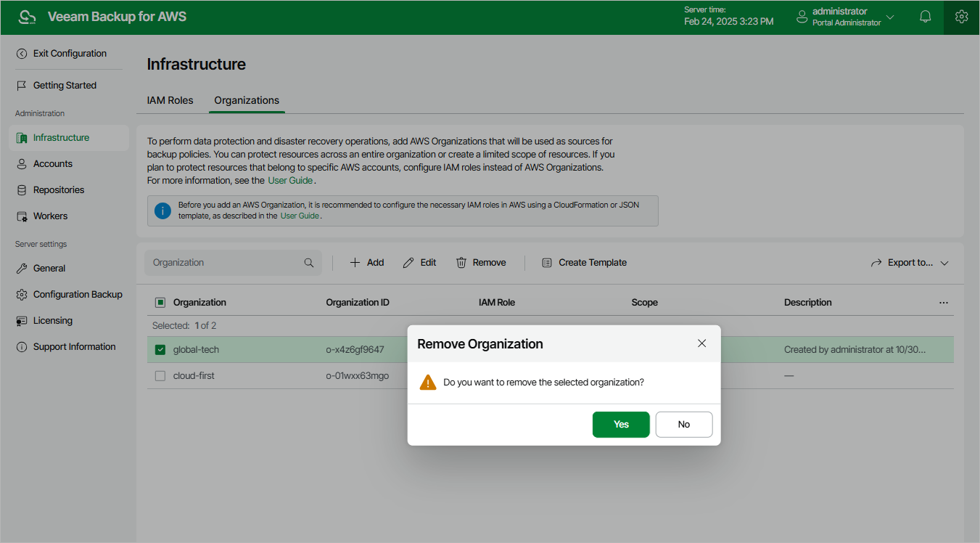Switch to the IAM Roles tab
This screenshot has width=980, height=543.
pyautogui.click(x=170, y=101)
